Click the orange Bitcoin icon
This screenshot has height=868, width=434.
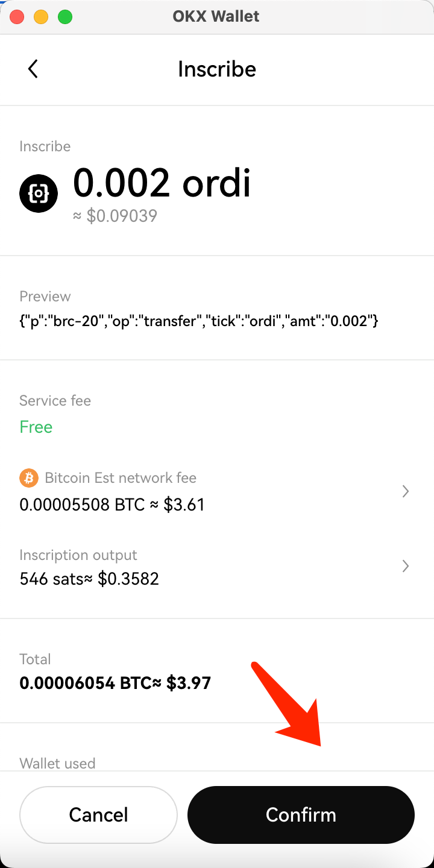(29, 478)
